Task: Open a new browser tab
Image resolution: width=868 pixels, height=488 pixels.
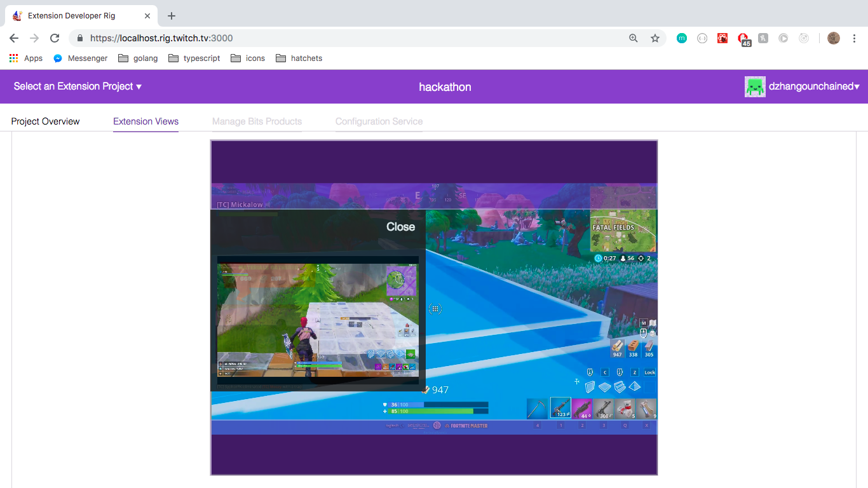Action: coord(172,16)
